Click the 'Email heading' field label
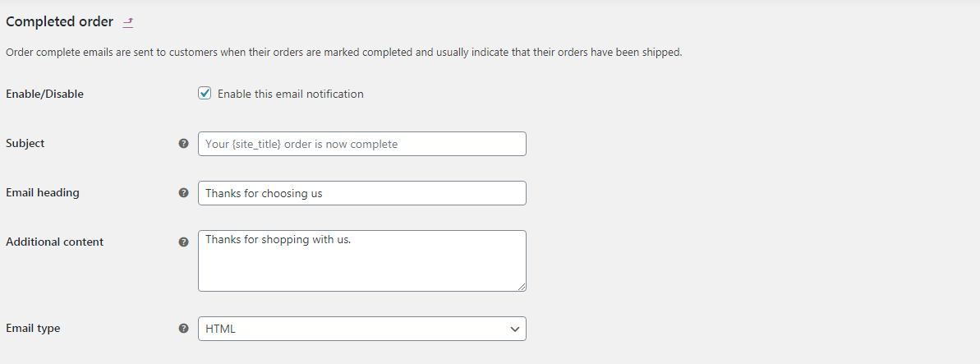The image size is (980, 364). click(x=43, y=192)
